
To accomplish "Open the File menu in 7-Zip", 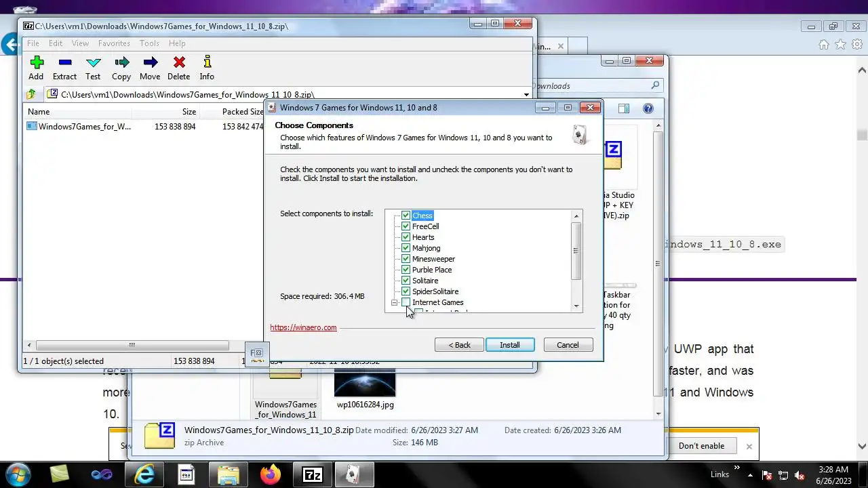I will click(33, 43).
